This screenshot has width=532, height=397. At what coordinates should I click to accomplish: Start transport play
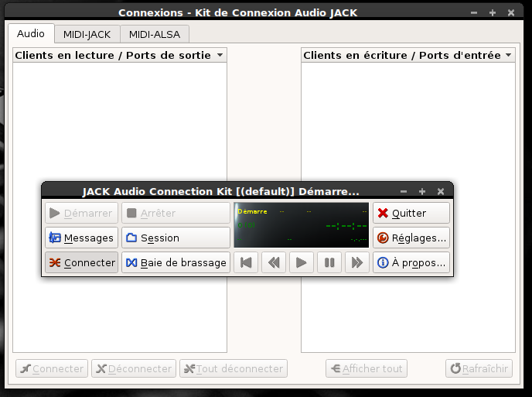coord(302,262)
